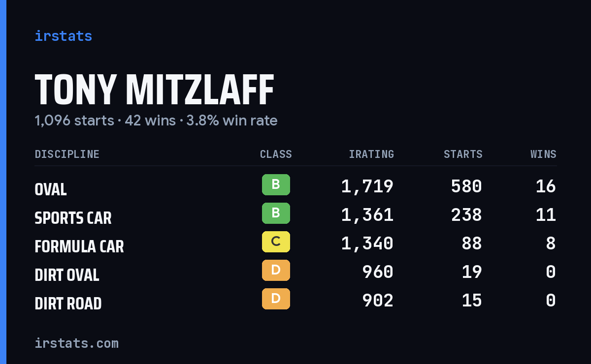Click the Formula Car class C badge

(276, 242)
